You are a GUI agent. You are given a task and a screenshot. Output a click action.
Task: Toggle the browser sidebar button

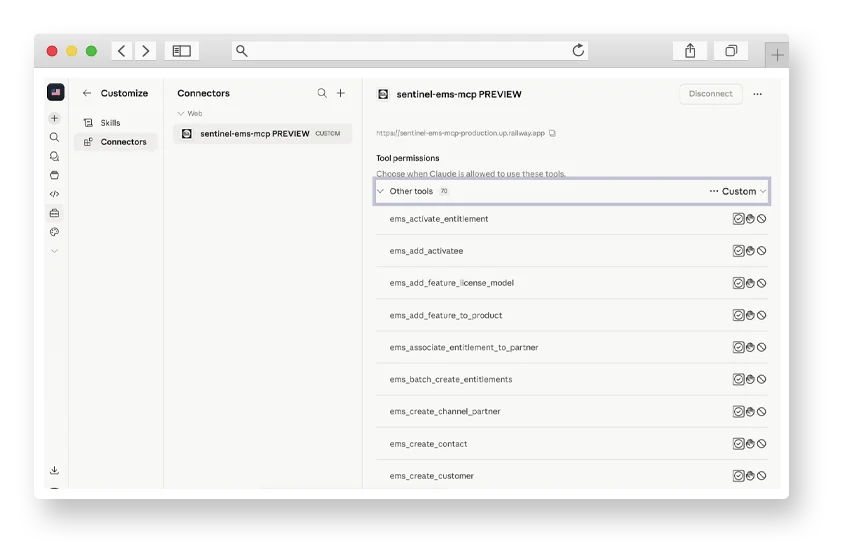(x=182, y=51)
